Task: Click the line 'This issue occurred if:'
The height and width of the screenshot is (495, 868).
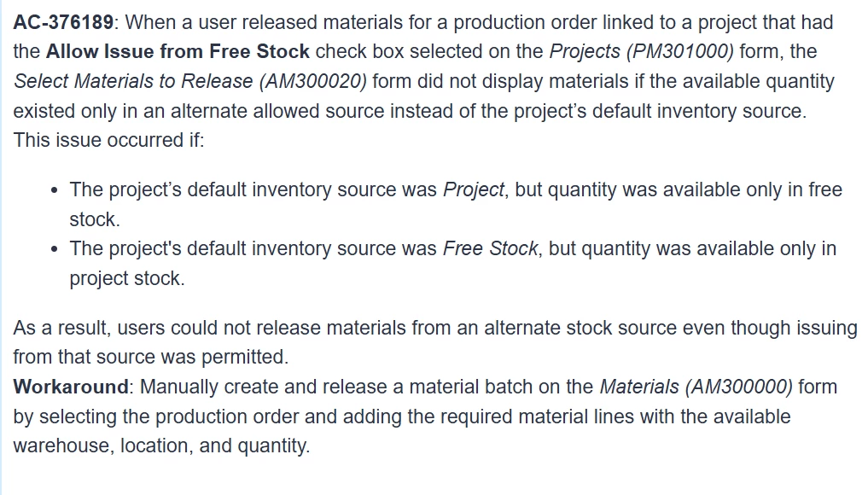Action: tap(109, 140)
